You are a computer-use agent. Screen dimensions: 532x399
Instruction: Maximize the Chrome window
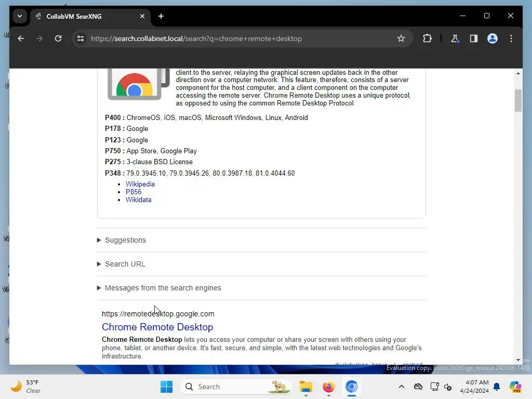[x=486, y=16]
